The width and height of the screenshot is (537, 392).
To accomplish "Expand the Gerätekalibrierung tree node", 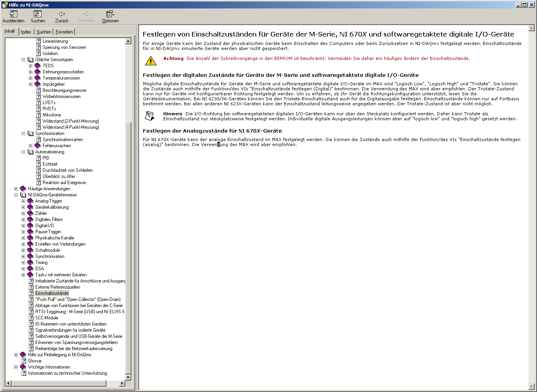I will (x=23, y=207).
